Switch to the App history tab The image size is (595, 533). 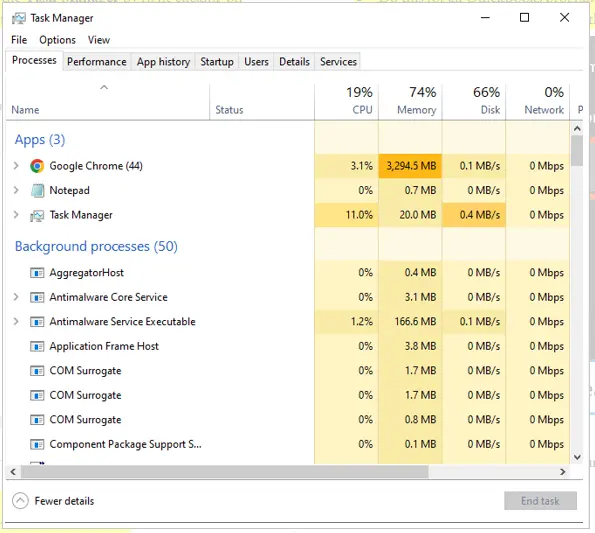[x=163, y=62]
